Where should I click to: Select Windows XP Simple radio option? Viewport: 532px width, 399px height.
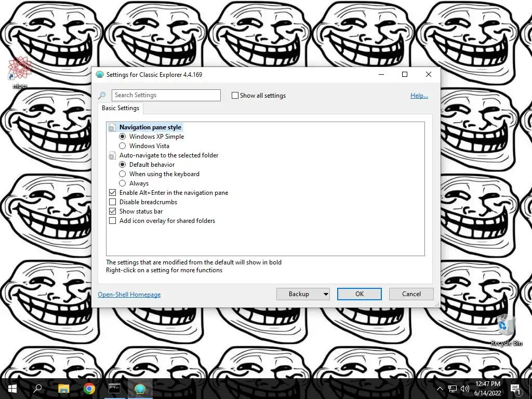[x=123, y=137]
